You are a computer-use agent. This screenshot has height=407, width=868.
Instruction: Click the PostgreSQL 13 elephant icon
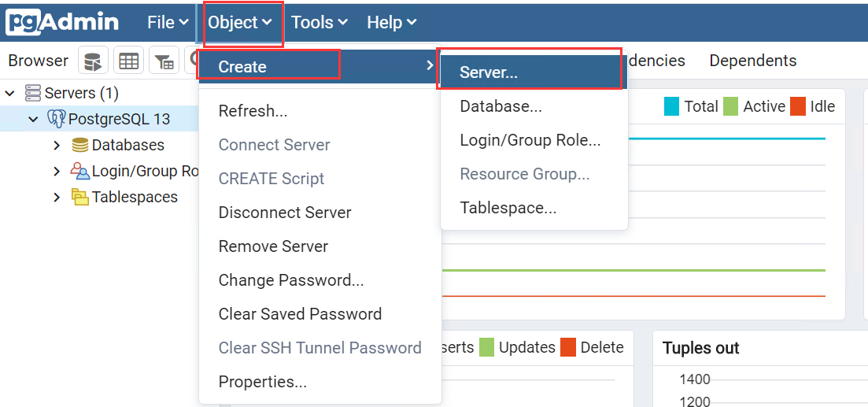pos(57,120)
